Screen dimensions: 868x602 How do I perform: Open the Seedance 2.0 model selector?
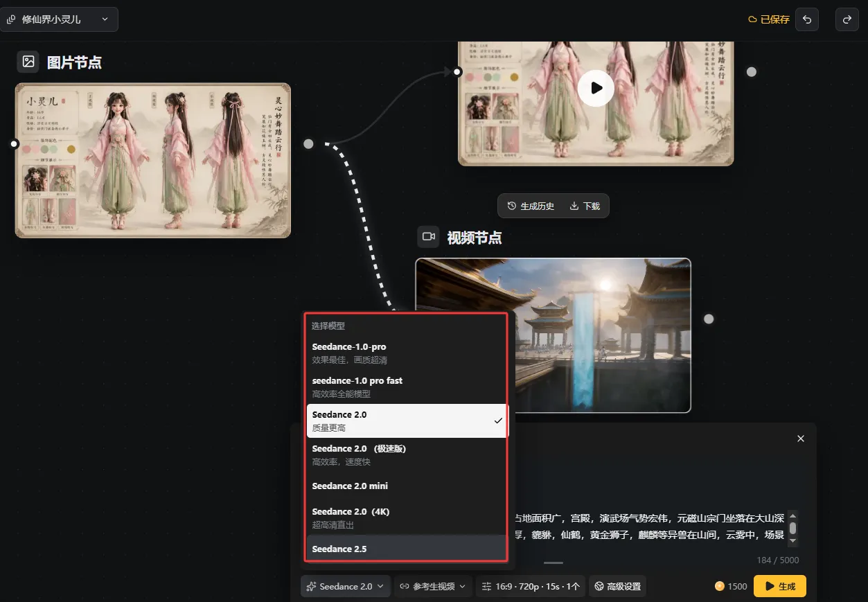pos(346,586)
